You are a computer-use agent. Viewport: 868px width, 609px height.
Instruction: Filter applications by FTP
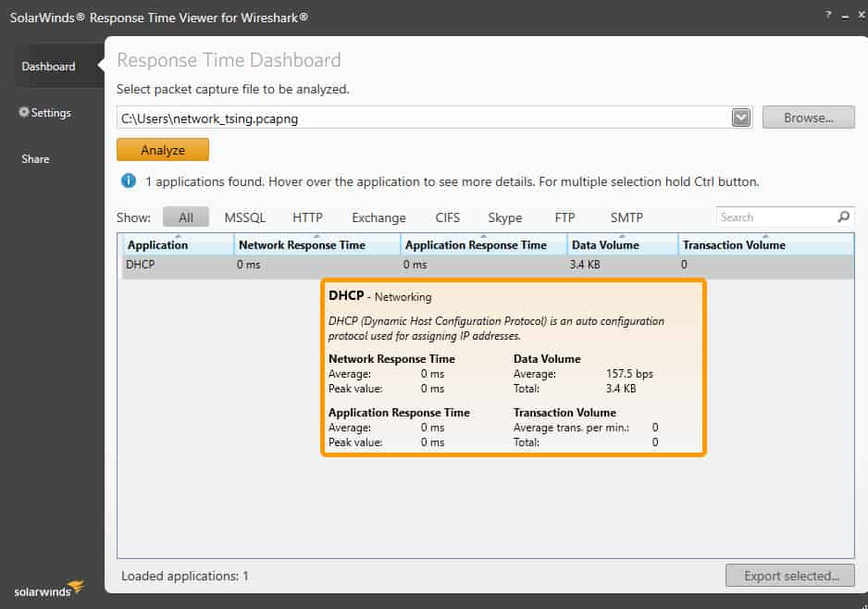[564, 217]
